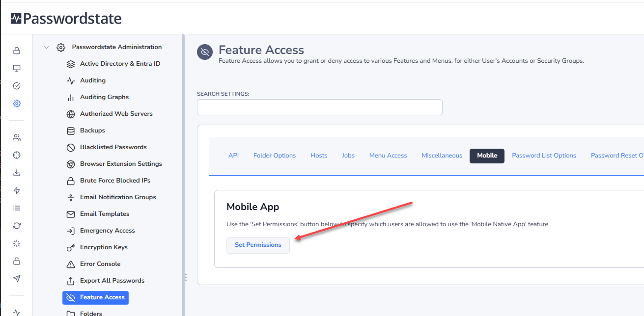Viewport: 644px width, 316px height.
Task: Click the Blacklisted Passwords ban icon
Action: [71, 147]
